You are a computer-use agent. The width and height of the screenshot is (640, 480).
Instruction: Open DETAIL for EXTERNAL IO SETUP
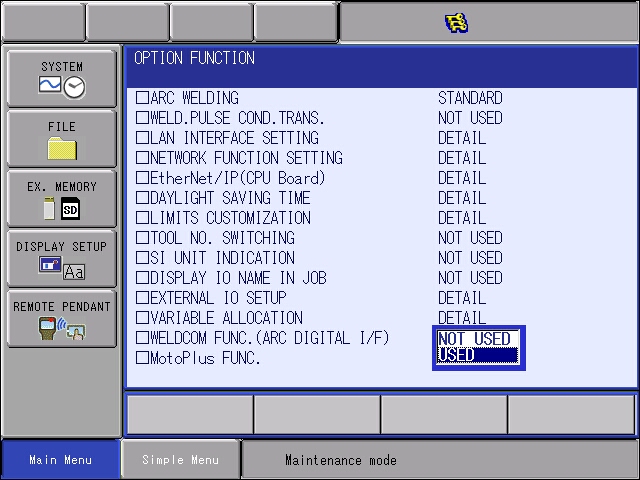462,298
